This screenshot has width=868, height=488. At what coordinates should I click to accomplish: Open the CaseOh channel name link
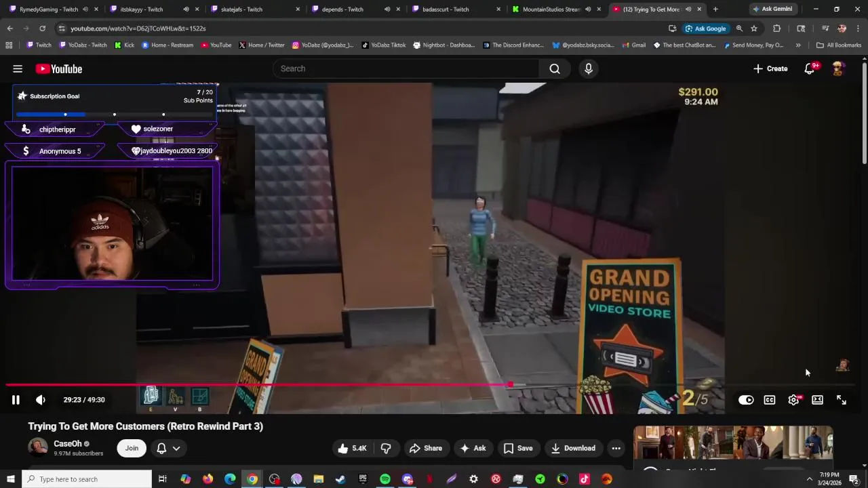[x=68, y=444]
